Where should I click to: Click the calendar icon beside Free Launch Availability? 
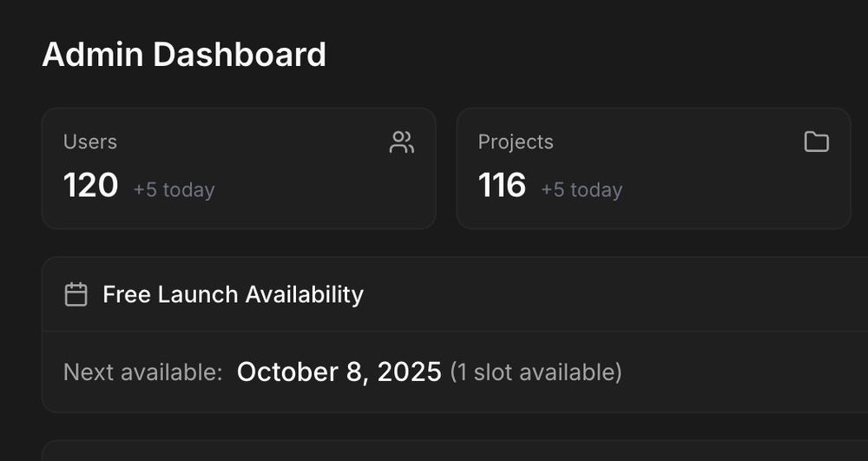coord(76,294)
